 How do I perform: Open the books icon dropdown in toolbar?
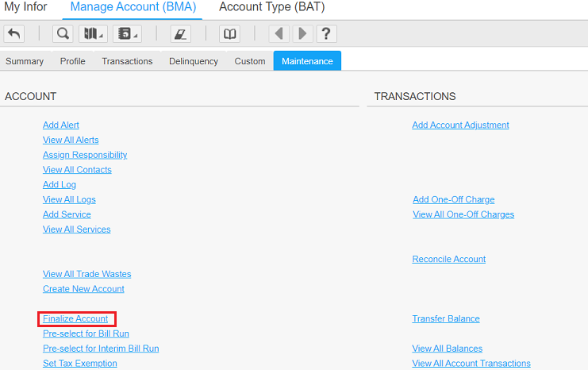pyautogui.click(x=93, y=34)
